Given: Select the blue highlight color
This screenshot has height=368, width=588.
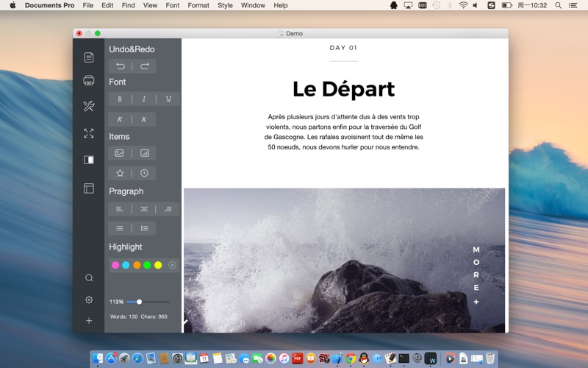Looking at the screenshot, I should (x=126, y=265).
